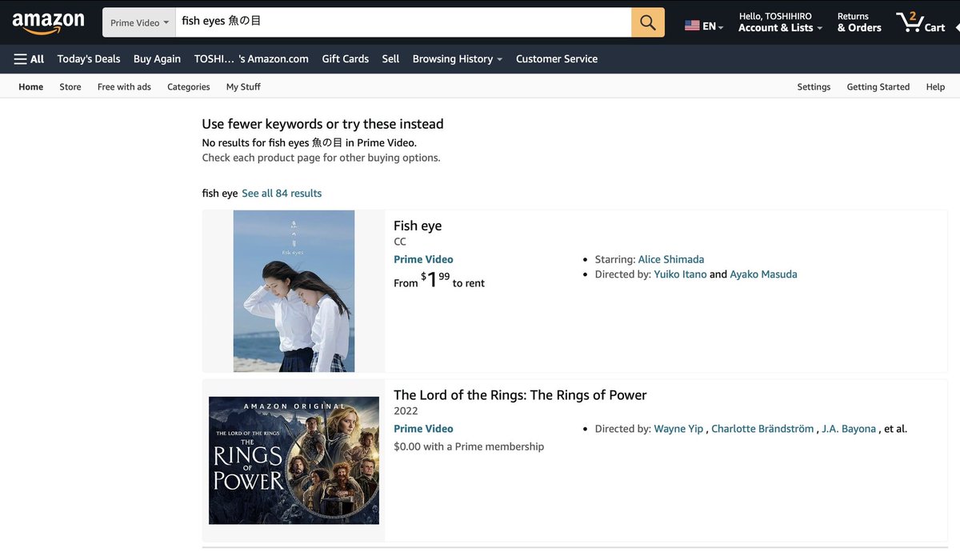Click into the search text field

coord(403,22)
